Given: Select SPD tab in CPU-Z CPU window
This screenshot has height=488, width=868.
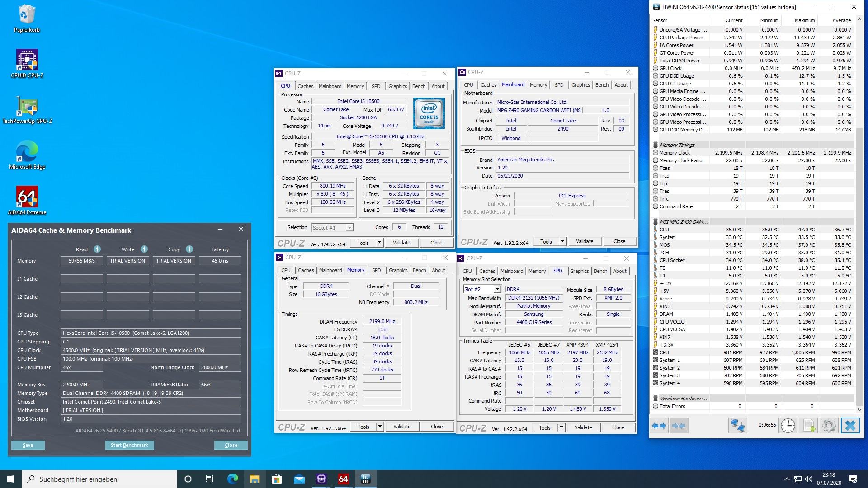Looking at the screenshot, I should point(376,86).
